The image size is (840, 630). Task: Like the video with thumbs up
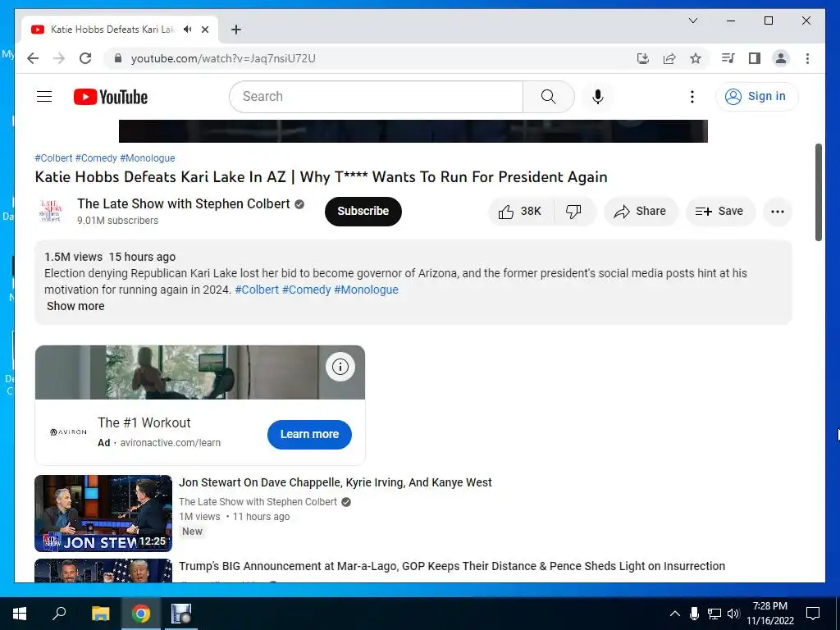point(521,211)
